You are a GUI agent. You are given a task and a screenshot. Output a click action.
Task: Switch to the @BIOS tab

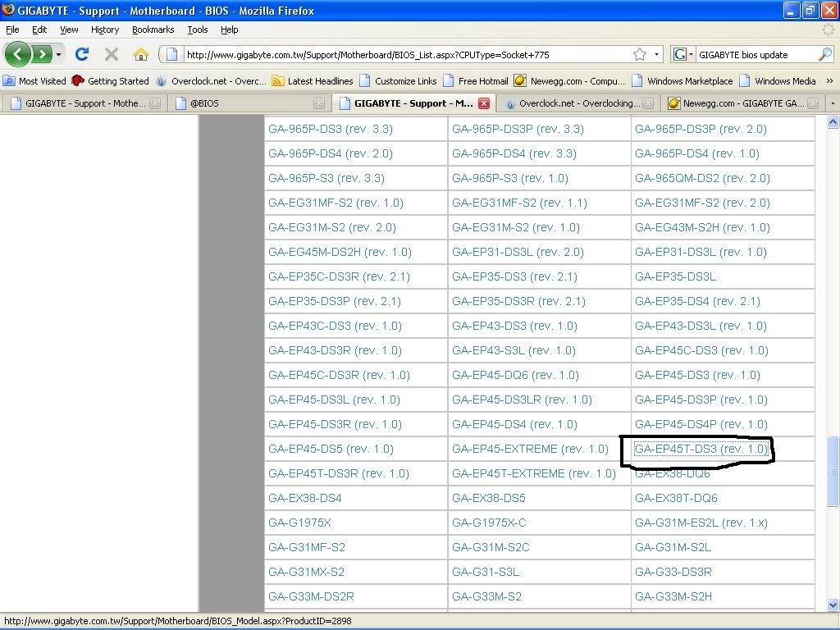coord(249,103)
